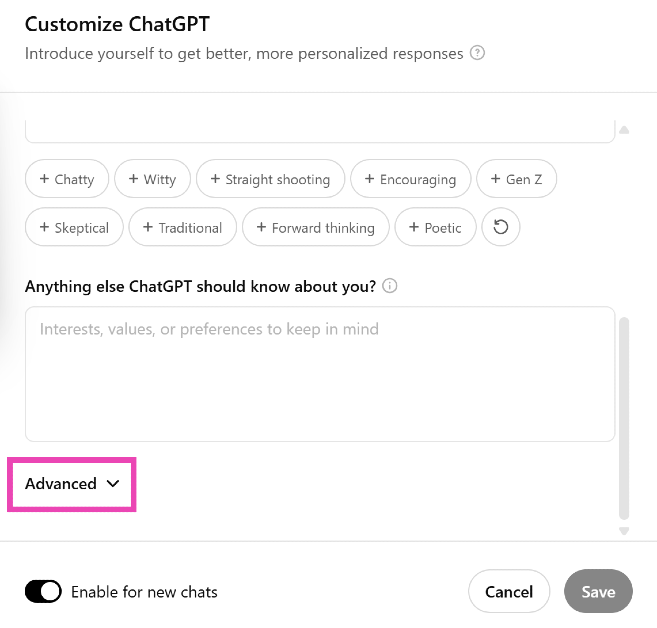Select the Straight shooting trait
657x628 pixels.
(x=270, y=179)
